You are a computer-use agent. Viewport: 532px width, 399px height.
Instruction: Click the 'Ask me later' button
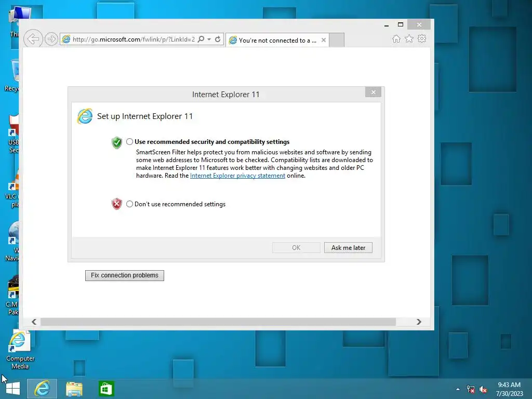click(x=348, y=248)
